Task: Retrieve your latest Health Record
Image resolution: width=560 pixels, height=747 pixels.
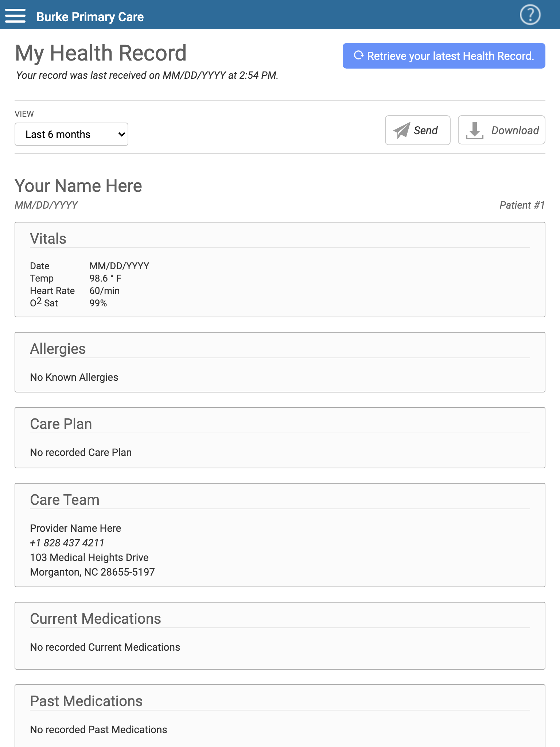Action: 444,56
